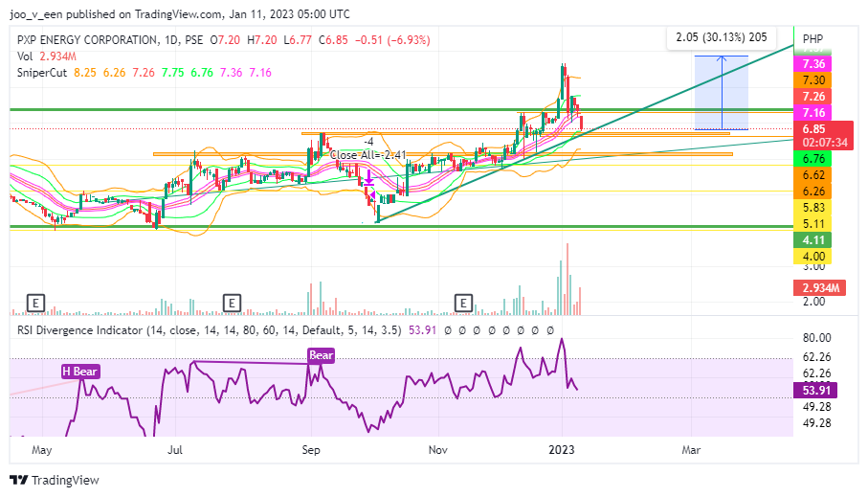Click the Mar label on time axis
The width and height of the screenshot is (868, 497).
coord(691,450)
